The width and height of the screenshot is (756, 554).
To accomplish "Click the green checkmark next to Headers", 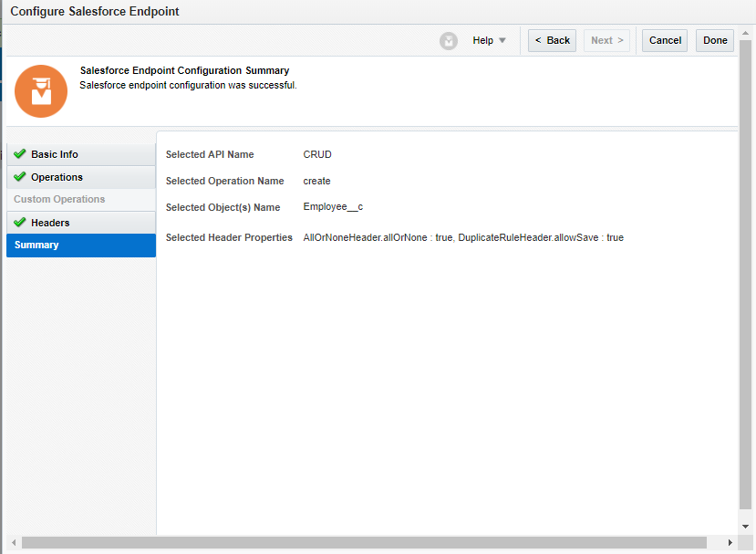I will coord(20,222).
